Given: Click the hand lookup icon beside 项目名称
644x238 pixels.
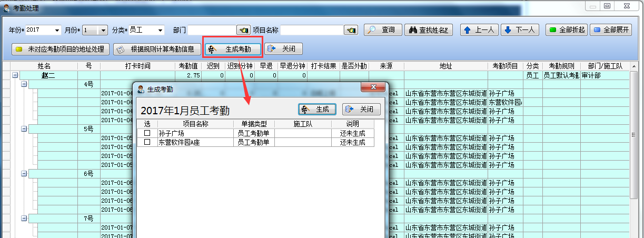Looking at the screenshot, I should pos(352,30).
